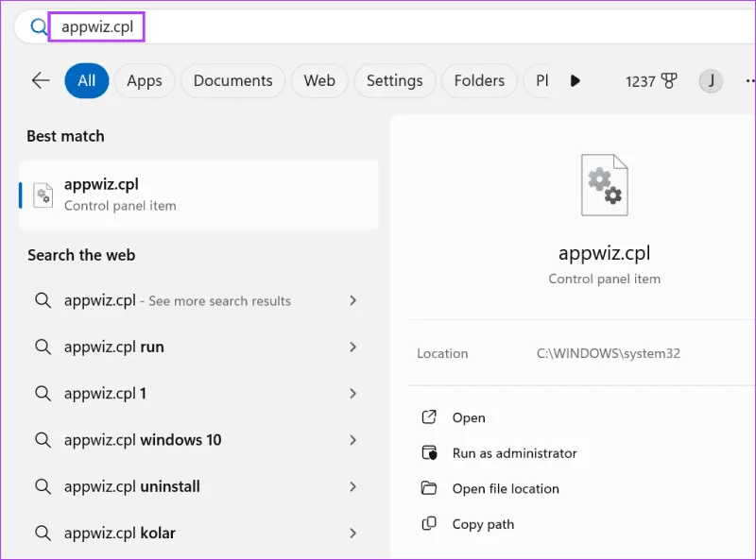Expand the 'appwiz.cpl windows 10' chevron
756x560 pixels.
[352, 440]
